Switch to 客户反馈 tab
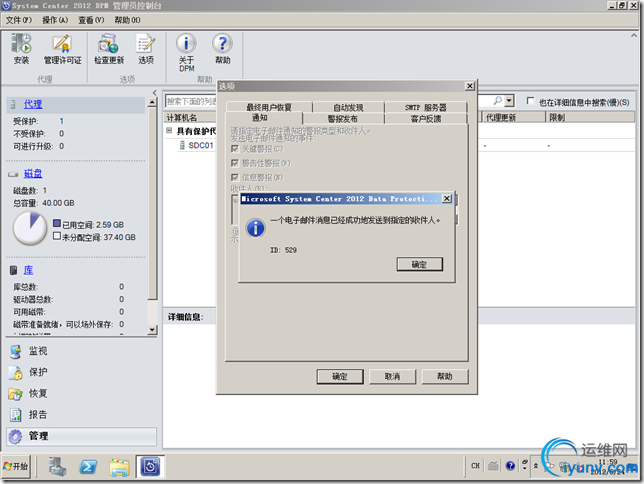 tap(426, 119)
